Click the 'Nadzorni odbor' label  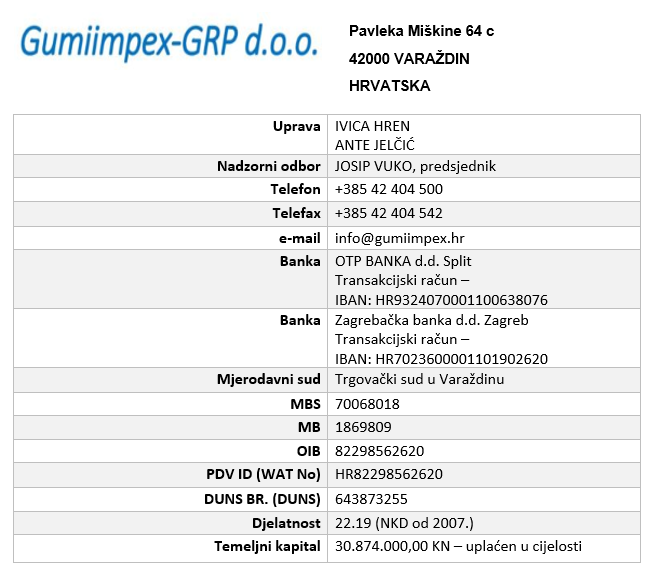269,166
